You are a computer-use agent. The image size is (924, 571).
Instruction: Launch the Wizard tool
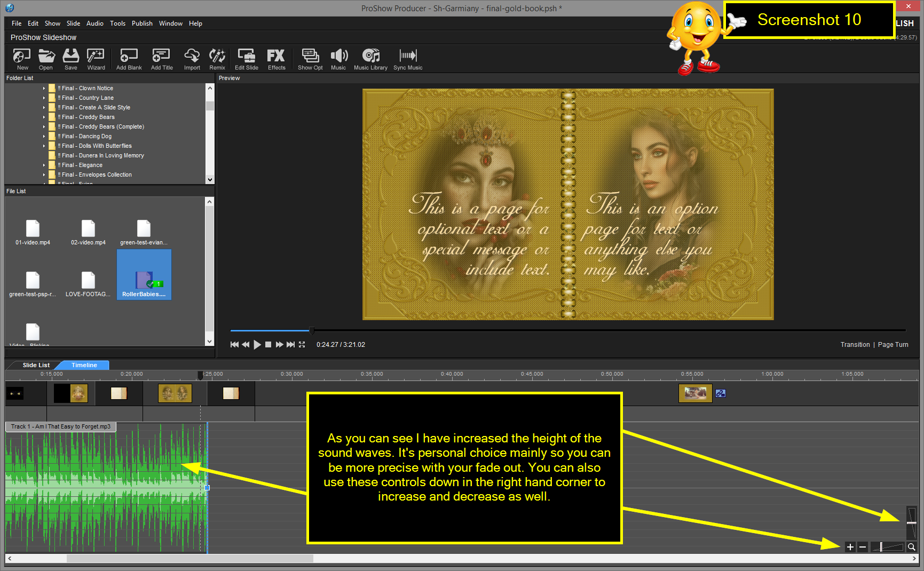[96, 59]
